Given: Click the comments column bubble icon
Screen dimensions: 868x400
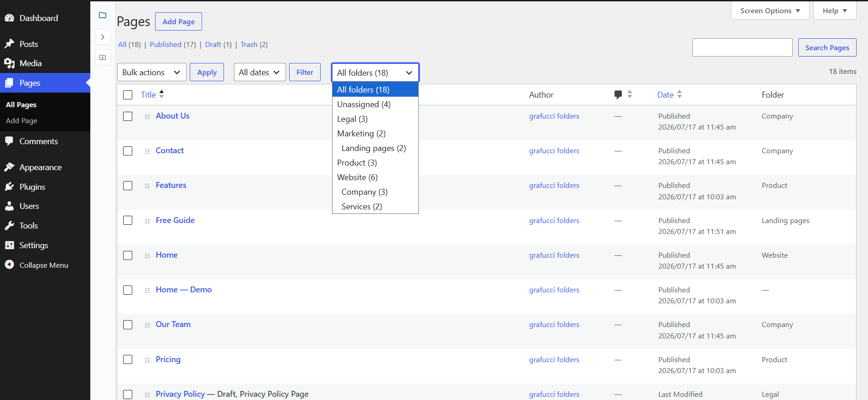Looking at the screenshot, I should tap(618, 94).
